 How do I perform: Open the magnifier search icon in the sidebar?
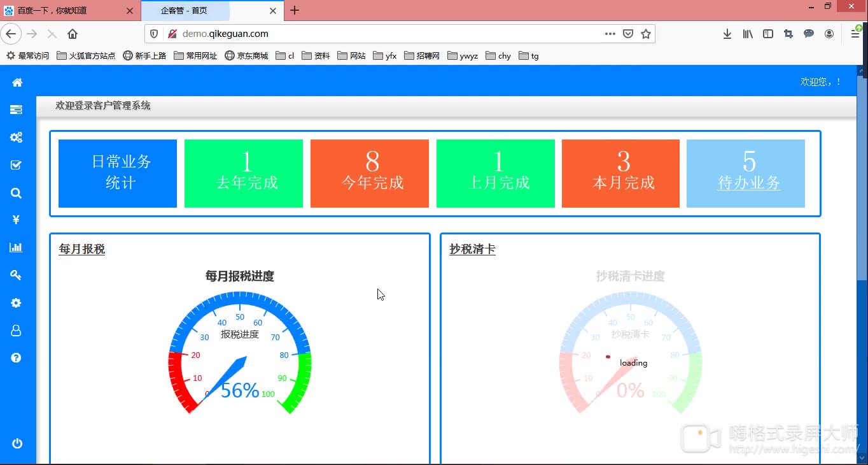[17, 193]
